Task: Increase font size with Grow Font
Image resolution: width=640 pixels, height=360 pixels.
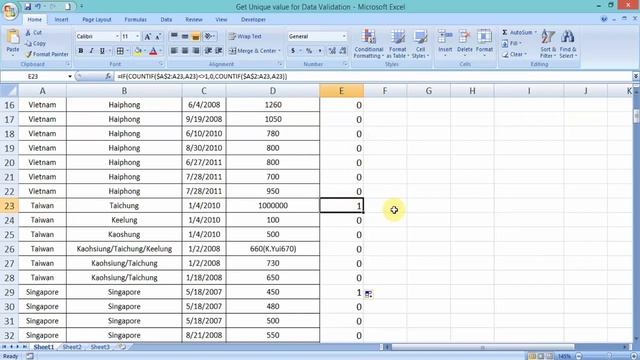Action: (x=148, y=36)
